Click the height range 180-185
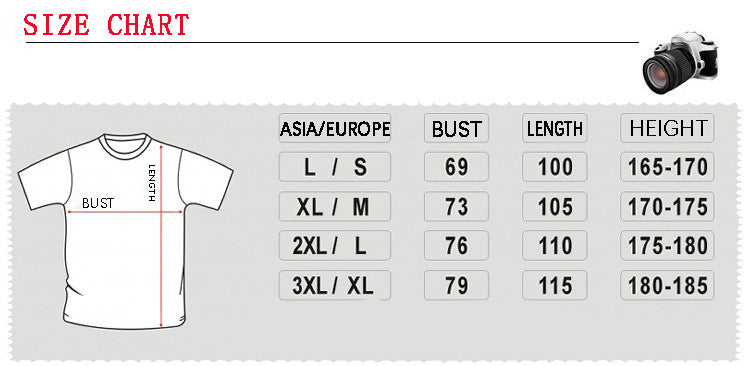Image resolution: width=750 pixels, height=366 pixels. 667,286
